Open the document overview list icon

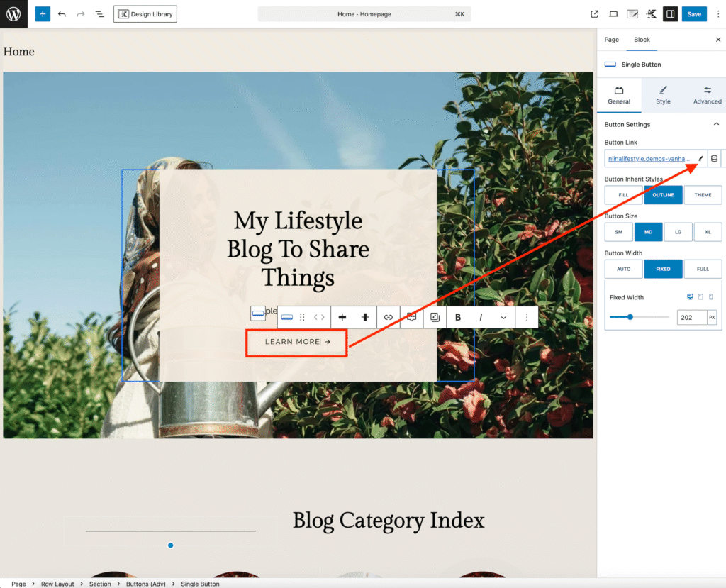click(x=99, y=14)
